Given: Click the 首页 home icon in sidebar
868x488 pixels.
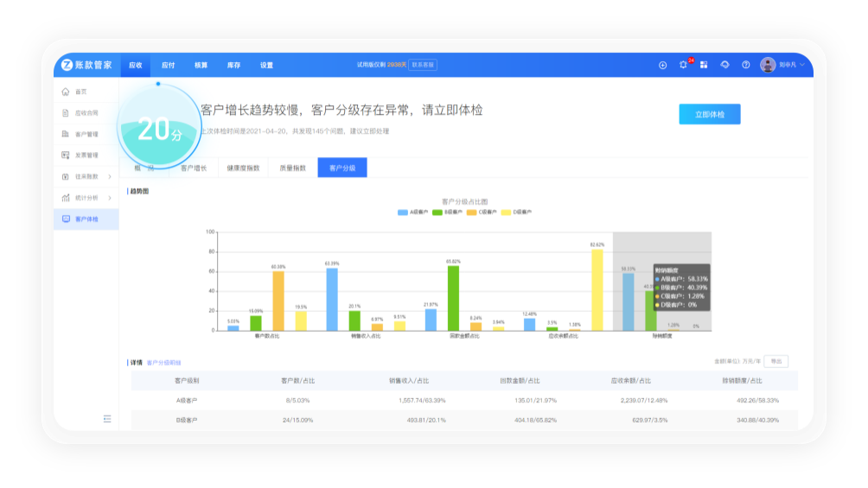Looking at the screenshot, I should point(66,92).
